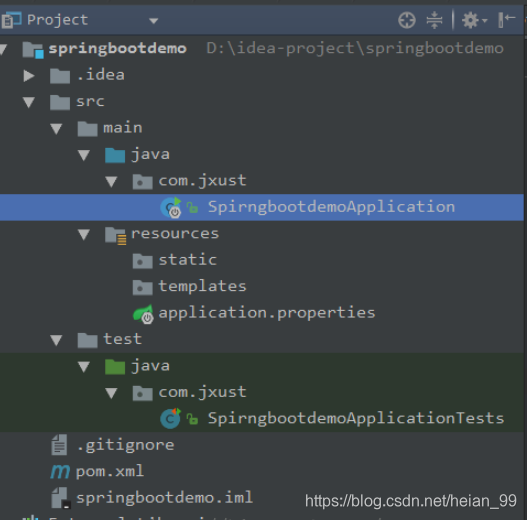Open the Project view dropdown arrow
Screen dimensions: 527x520
coord(154,21)
